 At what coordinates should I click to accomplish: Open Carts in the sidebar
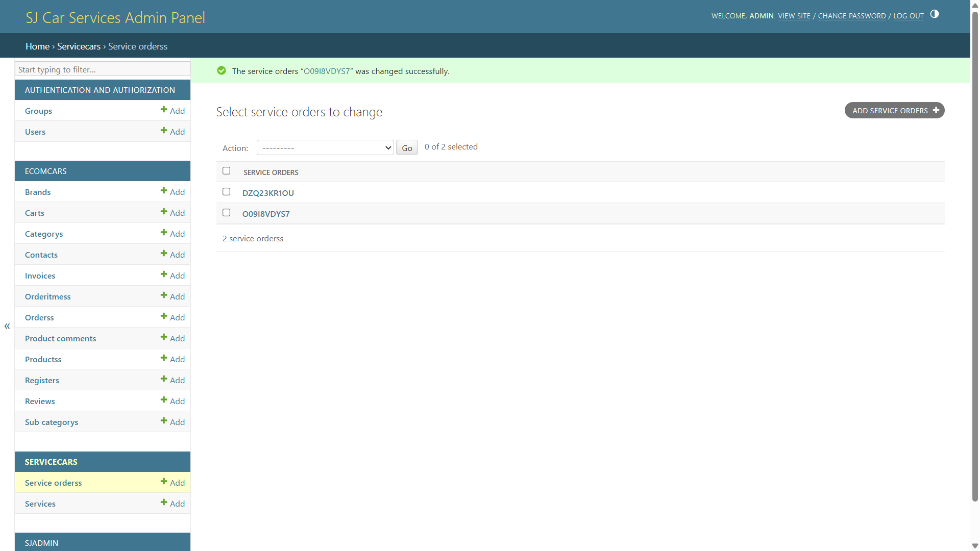click(34, 213)
